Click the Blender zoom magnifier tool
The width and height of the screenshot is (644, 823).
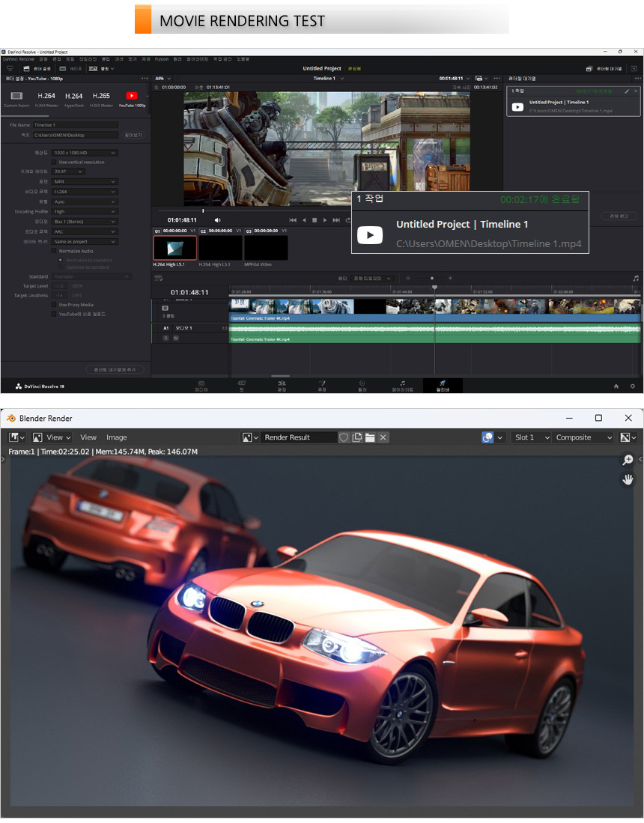point(628,461)
